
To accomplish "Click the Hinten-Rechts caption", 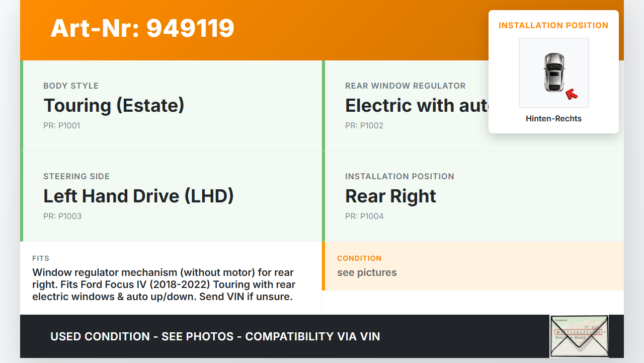I will (553, 119).
